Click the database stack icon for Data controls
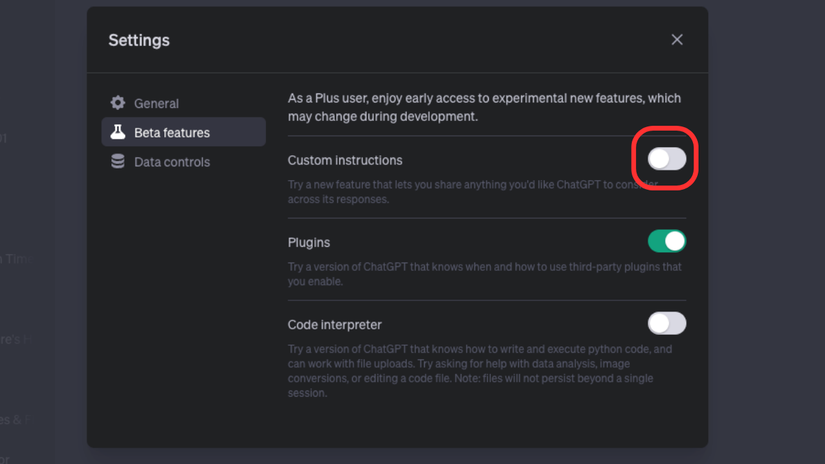The image size is (825, 464). (x=118, y=162)
